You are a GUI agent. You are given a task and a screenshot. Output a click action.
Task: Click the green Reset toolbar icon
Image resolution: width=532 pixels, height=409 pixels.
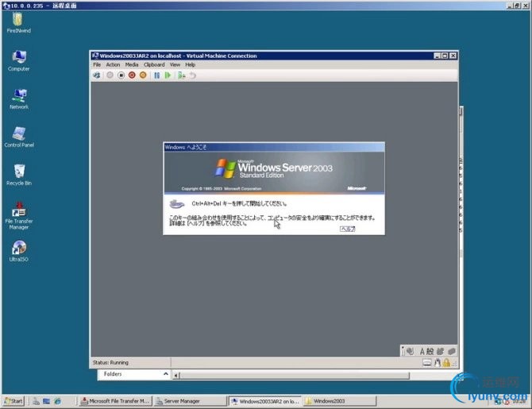[168, 75]
